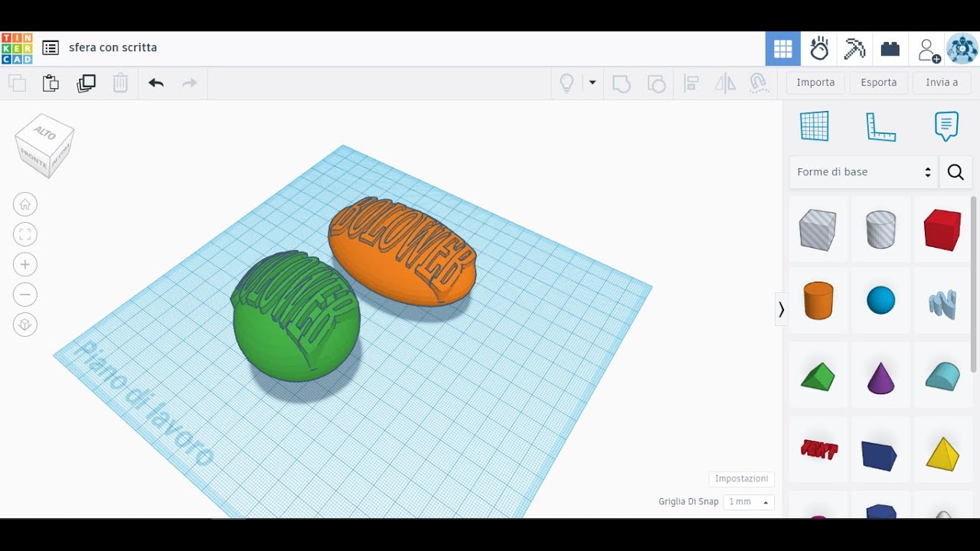Click the Copy toolbar icon

click(17, 83)
